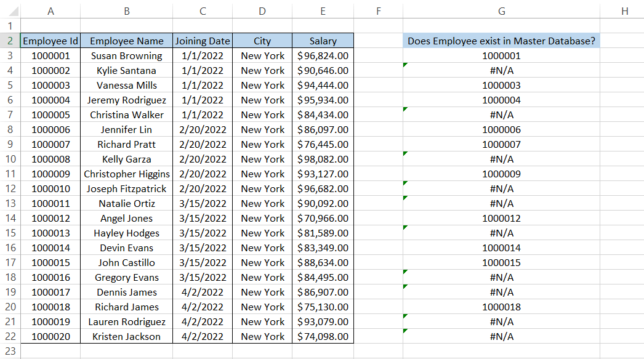The image size is (644, 359).
Task: Select the New York cell in John Castillo's row
Action: tap(262, 262)
